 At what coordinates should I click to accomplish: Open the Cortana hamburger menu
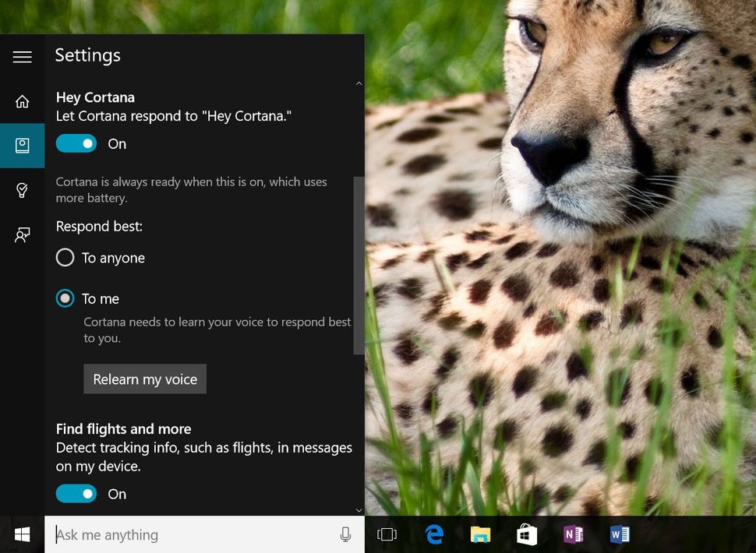point(22,56)
